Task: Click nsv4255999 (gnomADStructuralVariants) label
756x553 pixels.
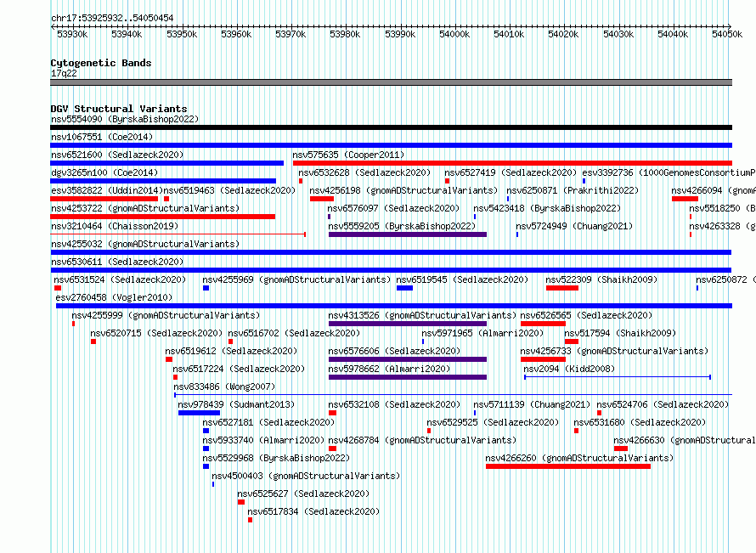Action: (166, 315)
